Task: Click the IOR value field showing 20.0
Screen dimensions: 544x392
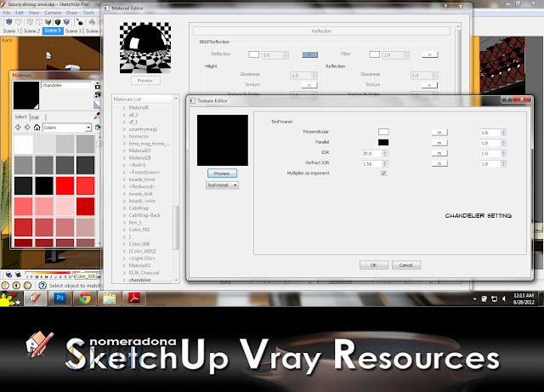Action: coord(371,153)
